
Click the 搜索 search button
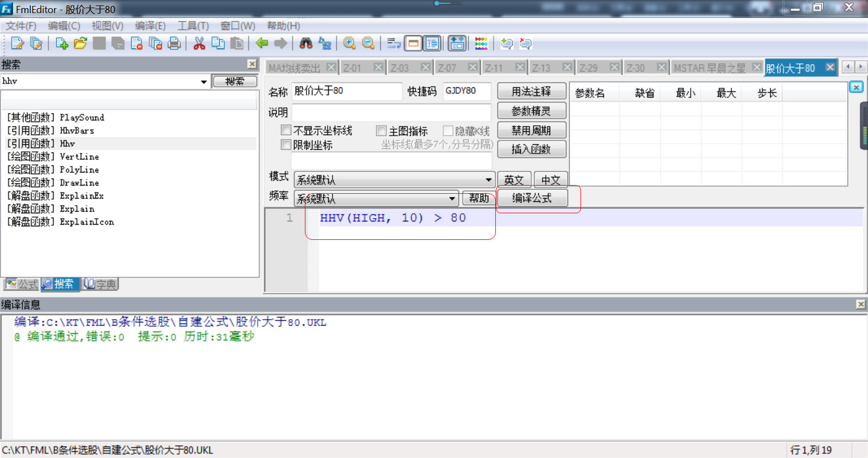coord(234,81)
